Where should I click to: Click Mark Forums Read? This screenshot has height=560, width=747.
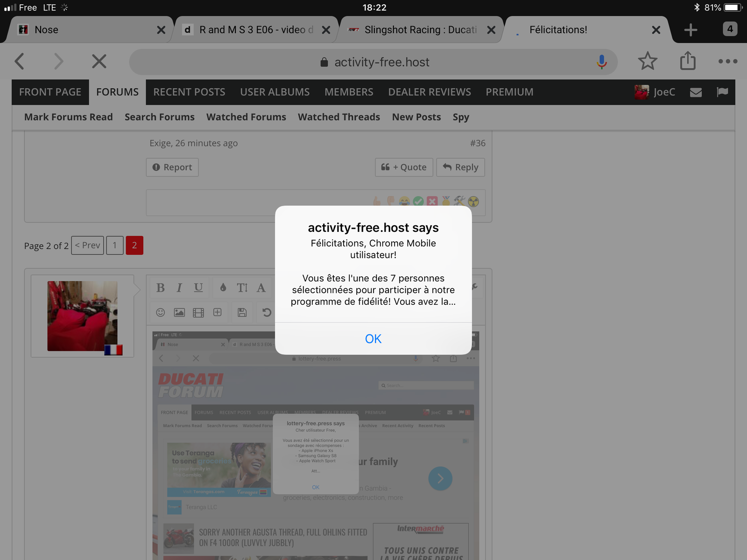pos(68,117)
